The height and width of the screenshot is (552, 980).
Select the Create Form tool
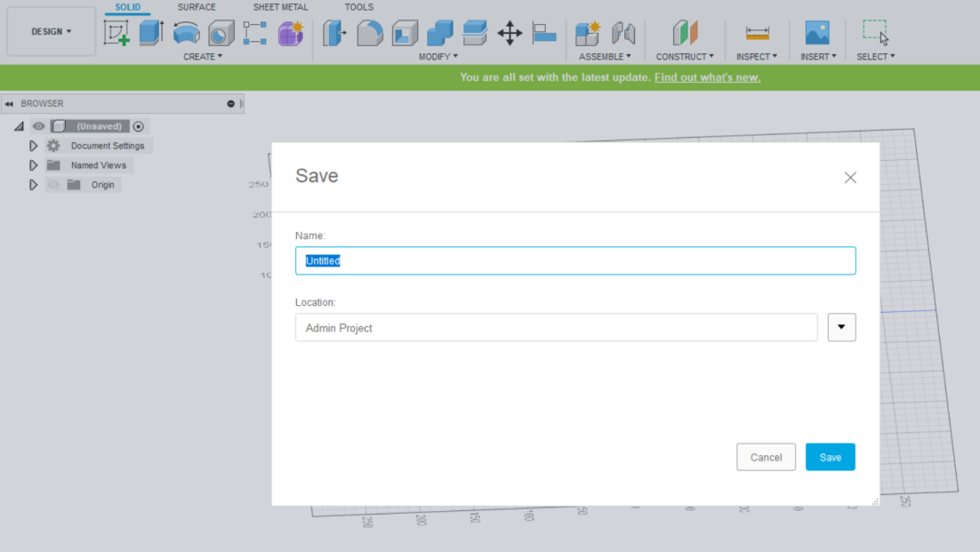coord(291,33)
